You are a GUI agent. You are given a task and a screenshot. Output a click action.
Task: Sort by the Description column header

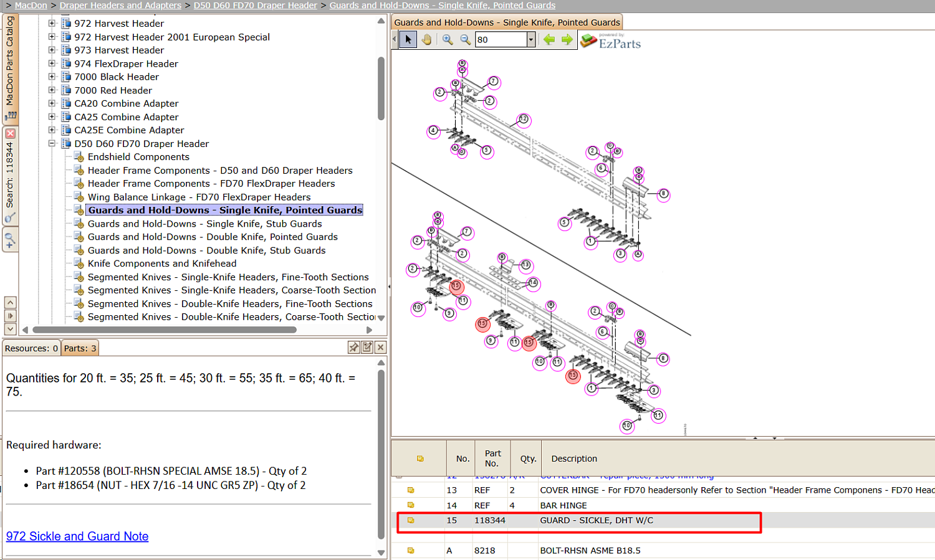click(x=574, y=458)
